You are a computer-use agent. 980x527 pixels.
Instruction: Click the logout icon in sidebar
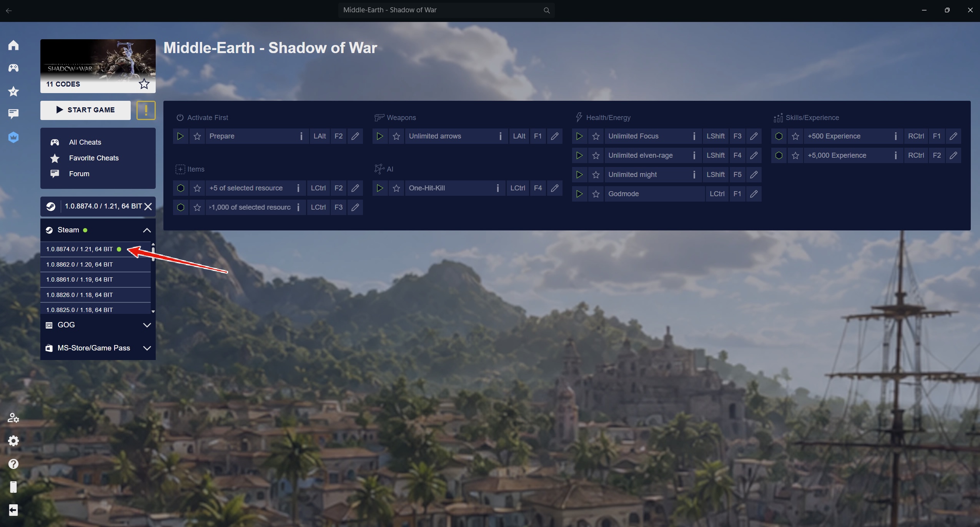(13, 510)
